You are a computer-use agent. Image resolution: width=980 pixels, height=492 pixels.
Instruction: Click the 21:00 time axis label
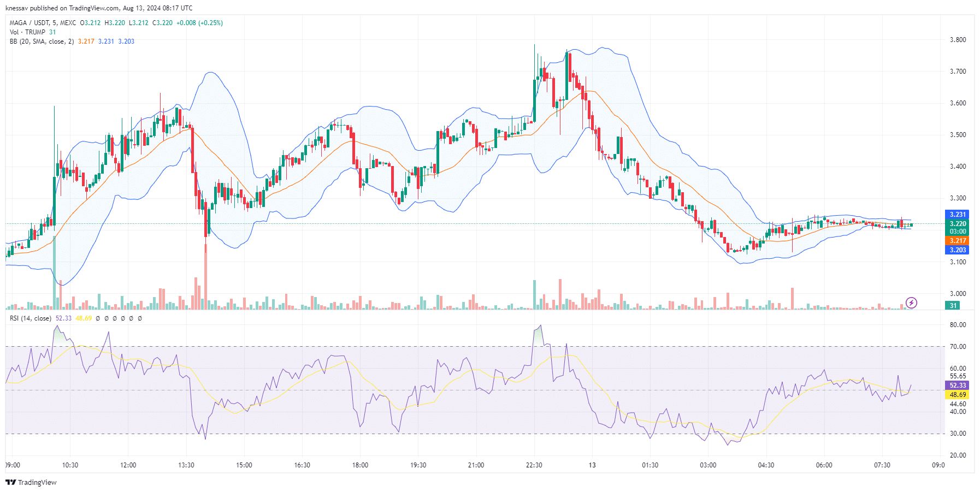pos(476,465)
